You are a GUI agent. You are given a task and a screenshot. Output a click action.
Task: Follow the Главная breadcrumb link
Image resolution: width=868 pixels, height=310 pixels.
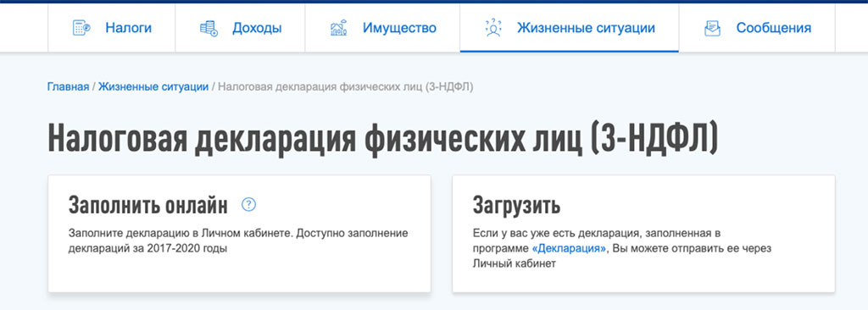pyautogui.click(x=68, y=87)
